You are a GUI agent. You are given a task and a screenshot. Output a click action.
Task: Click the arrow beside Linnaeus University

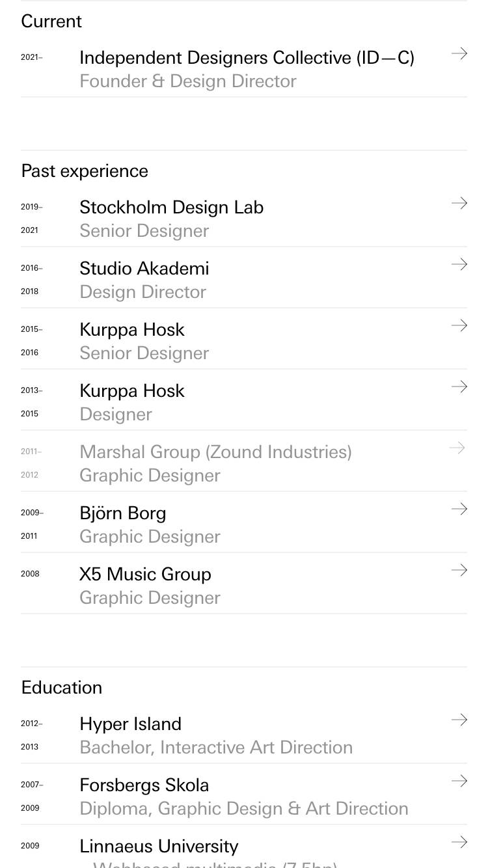(459, 842)
